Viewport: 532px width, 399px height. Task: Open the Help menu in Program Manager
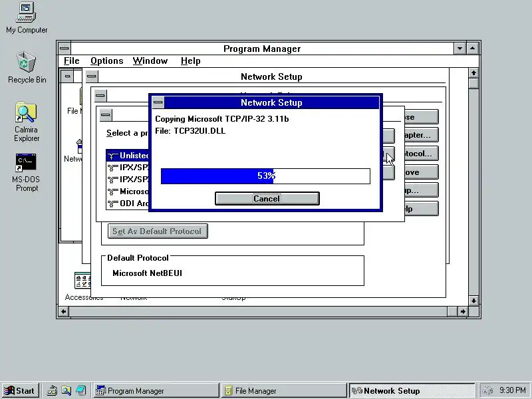tap(190, 61)
